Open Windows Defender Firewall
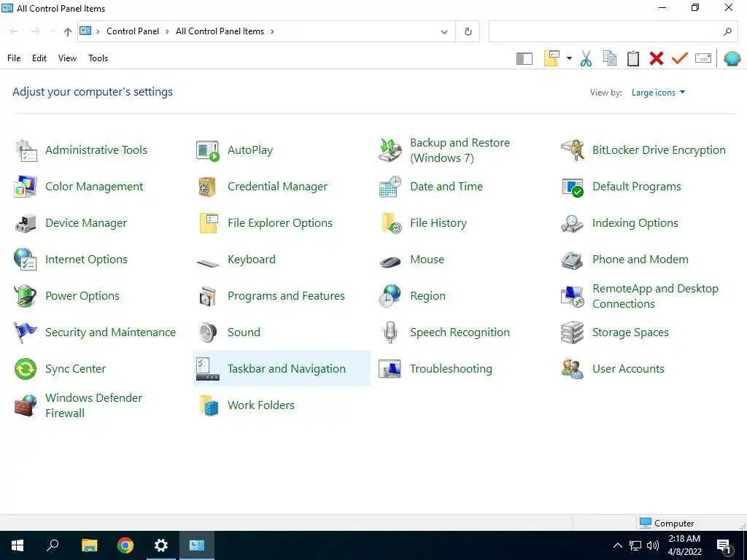 coord(79,405)
